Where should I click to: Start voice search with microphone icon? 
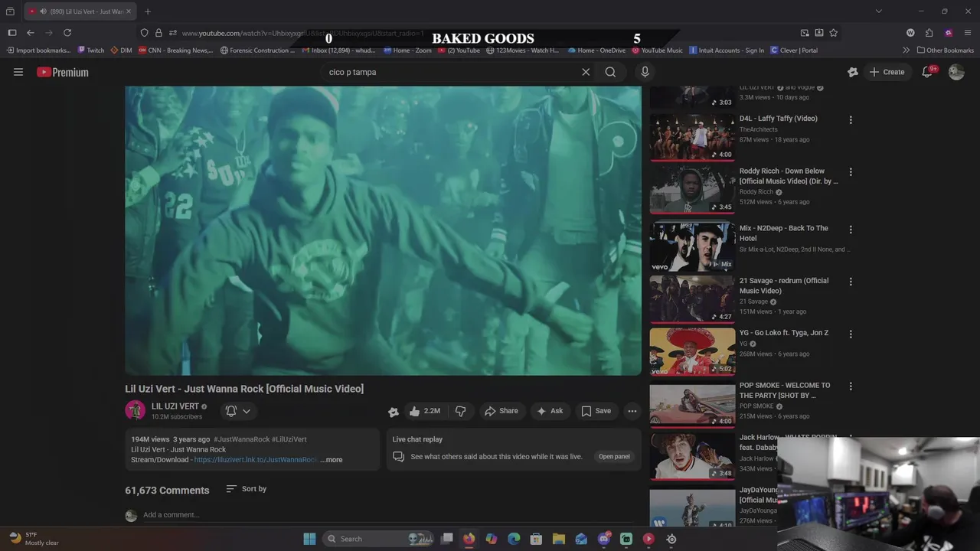[x=645, y=72]
